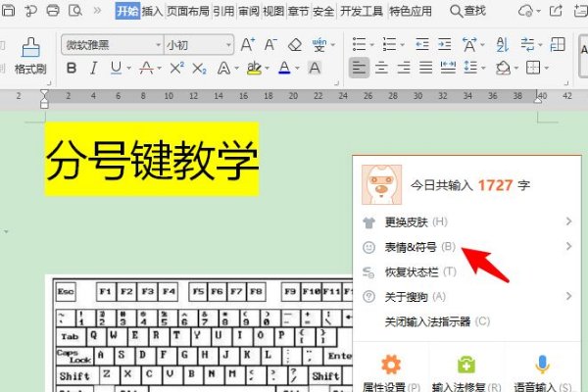Switch to the 开始 (Home) tab
This screenshot has height=392, width=588.
click(x=127, y=11)
